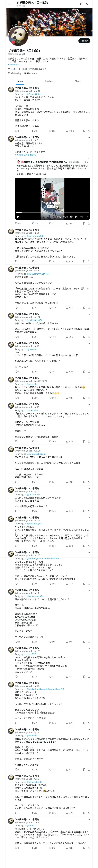This screenshot has width=98, height=868.
Task: Follow this profile
Action: pyautogui.click(x=84, y=41)
